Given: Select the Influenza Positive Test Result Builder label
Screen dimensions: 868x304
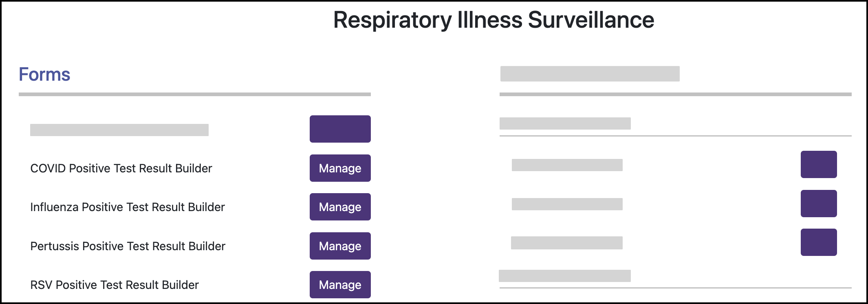Looking at the screenshot, I should (127, 207).
